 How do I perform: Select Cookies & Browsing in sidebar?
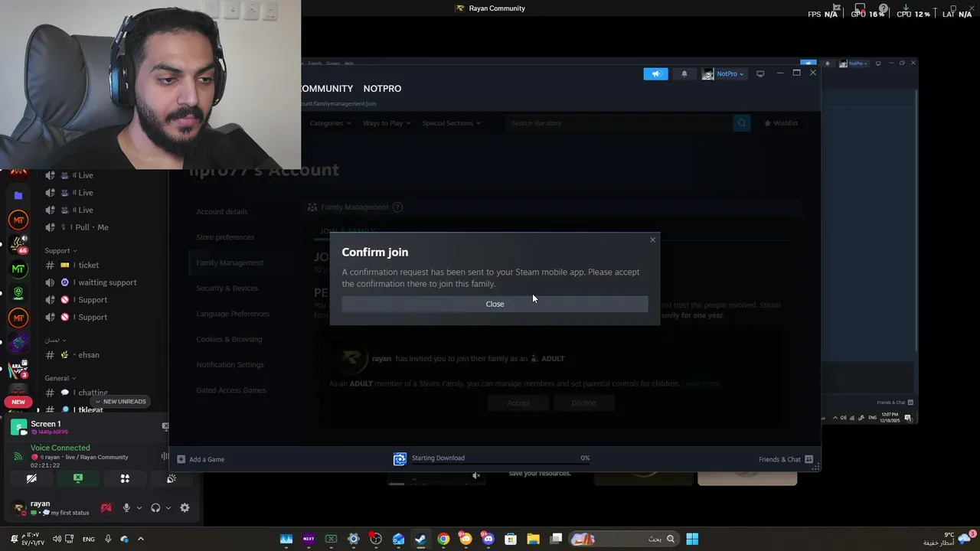pos(229,339)
